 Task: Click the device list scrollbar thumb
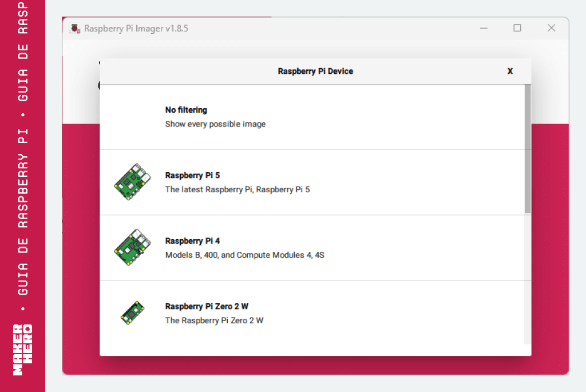tap(528, 149)
